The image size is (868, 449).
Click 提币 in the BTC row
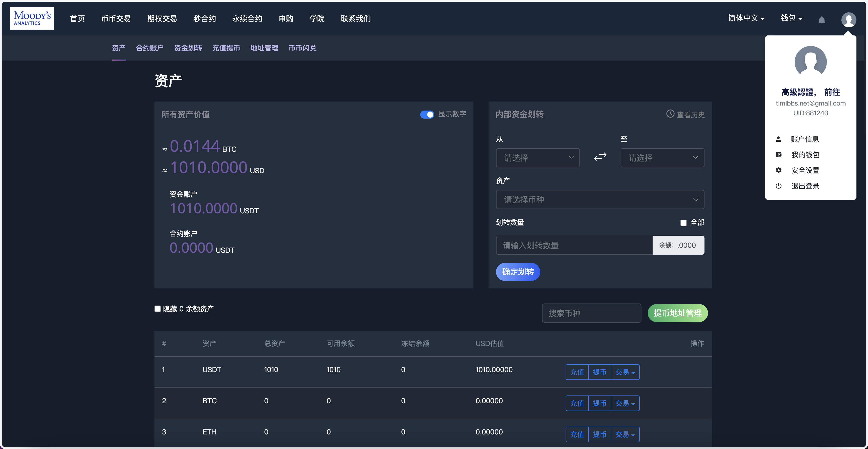click(600, 403)
